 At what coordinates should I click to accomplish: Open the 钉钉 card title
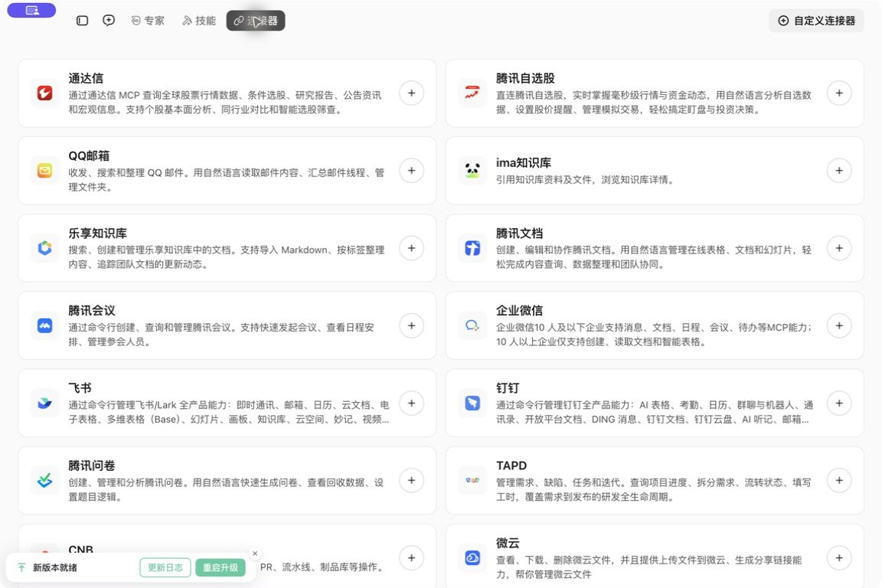(x=508, y=388)
